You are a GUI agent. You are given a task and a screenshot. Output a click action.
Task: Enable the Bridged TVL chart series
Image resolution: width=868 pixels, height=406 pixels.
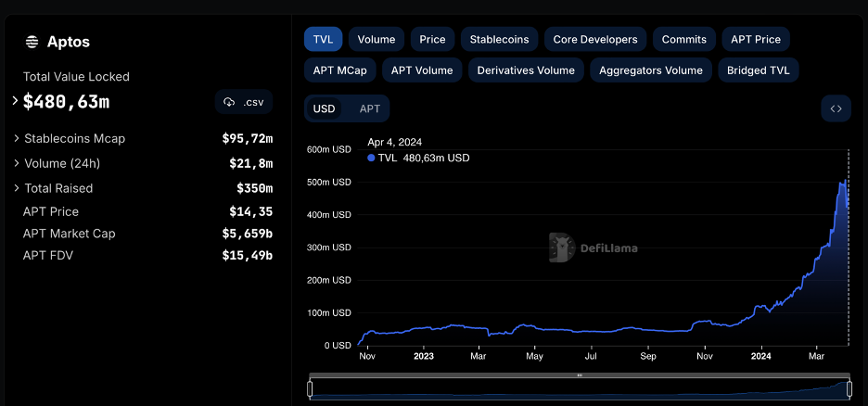click(x=759, y=70)
